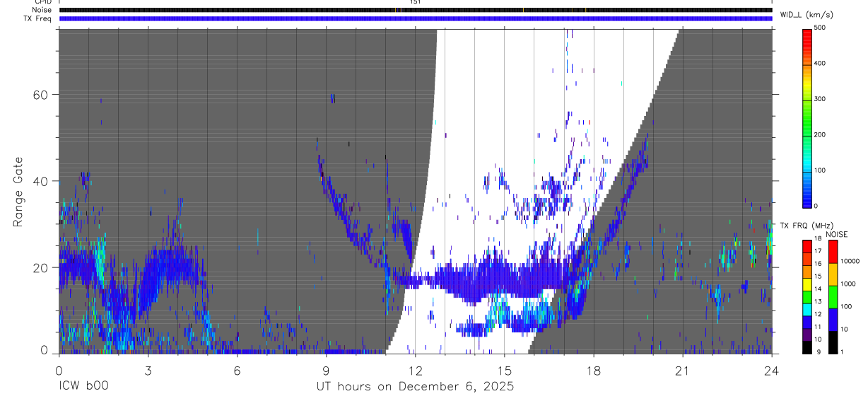This screenshot has height=401, width=868.
Task: Click the y-axis tick label '60'
Action: pyautogui.click(x=40, y=95)
